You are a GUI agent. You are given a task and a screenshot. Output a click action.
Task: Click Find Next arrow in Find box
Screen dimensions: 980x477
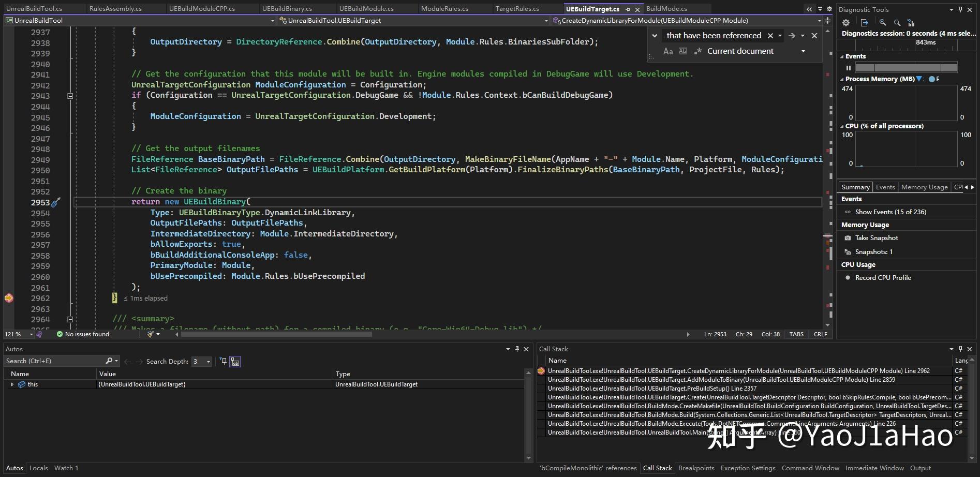click(792, 36)
